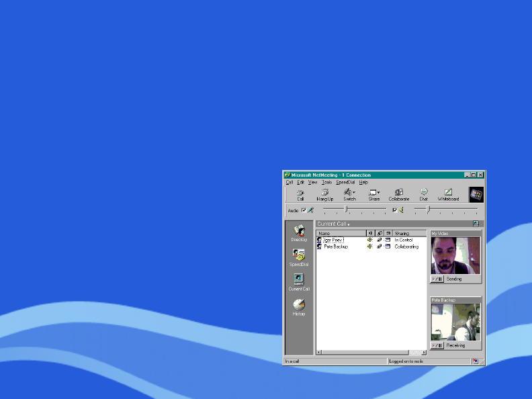Click Pete Backup's video camera icon

pyautogui.click(x=379, y=247)
